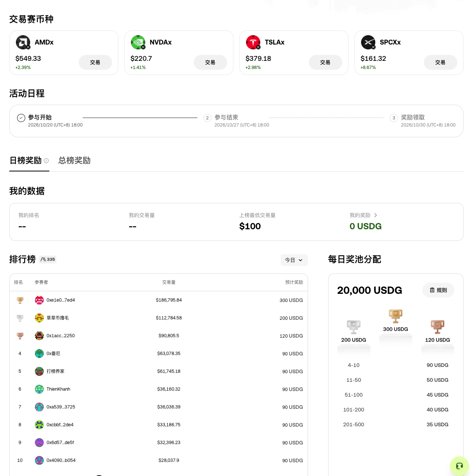Screen dimensions: 471x476
Task: Click participants count 335 badge
Action: [48, 259]
